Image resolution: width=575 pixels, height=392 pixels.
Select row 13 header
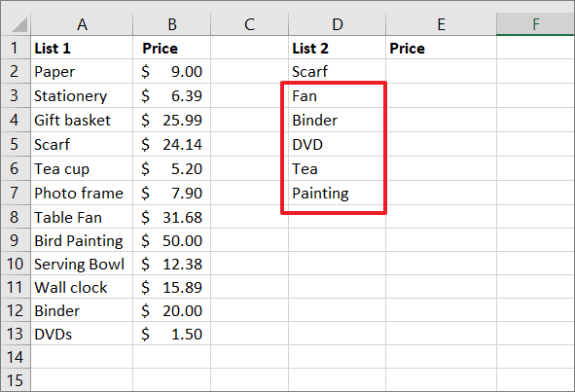tap(16, 334)
